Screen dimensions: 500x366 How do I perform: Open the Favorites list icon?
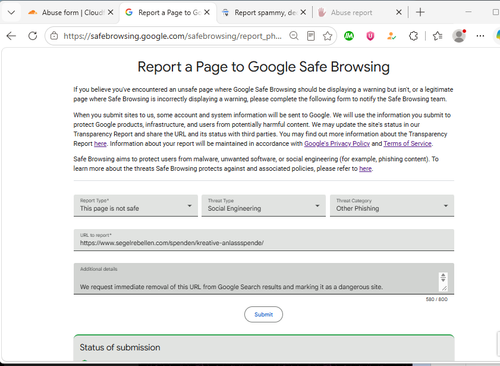click(437, 36)
